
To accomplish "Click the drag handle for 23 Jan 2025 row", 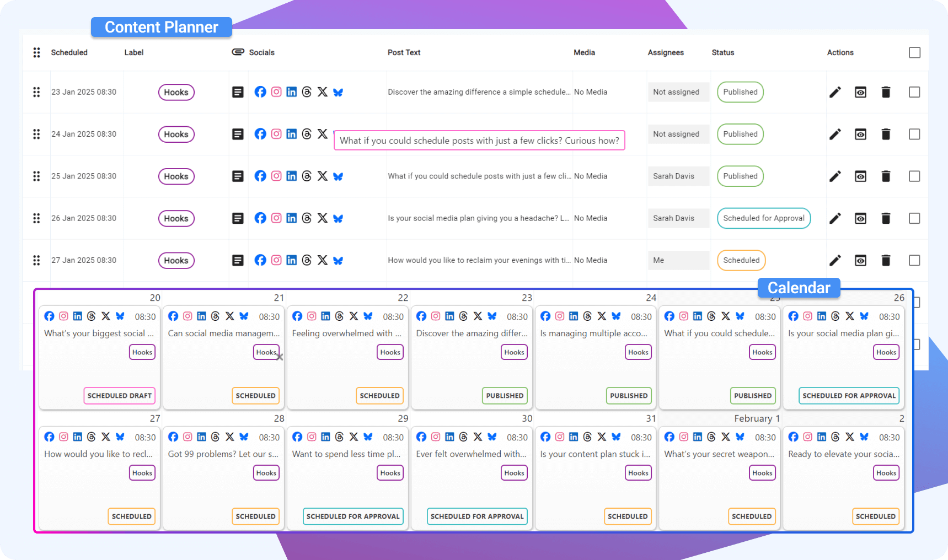I will [36, 92].
